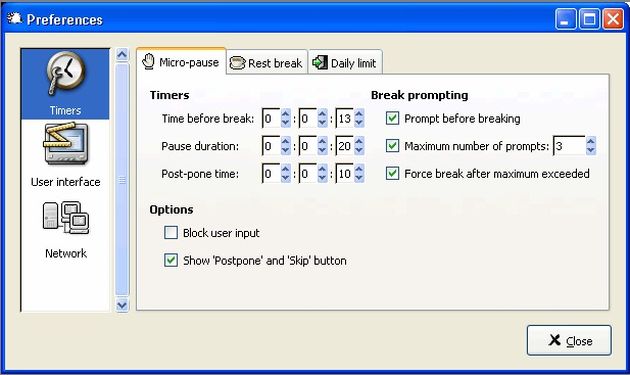Click the Close button
Image resolution: width=630 pixels, height=375 pixels.
[x=569, y=340]
